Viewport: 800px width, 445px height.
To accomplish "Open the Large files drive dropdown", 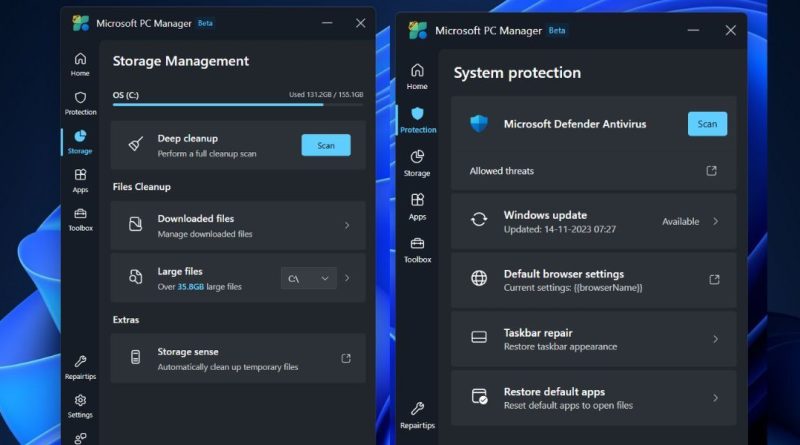I will pos(309,279).
